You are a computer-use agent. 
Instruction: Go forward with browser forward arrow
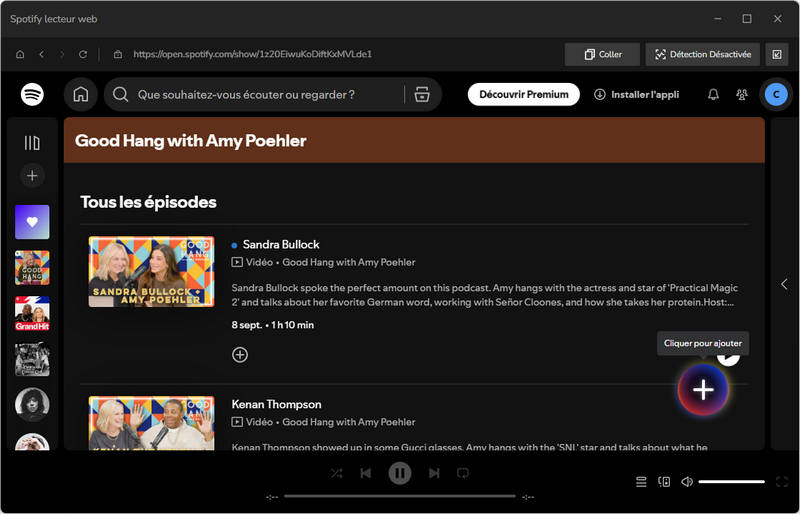[x=62, y=54]
